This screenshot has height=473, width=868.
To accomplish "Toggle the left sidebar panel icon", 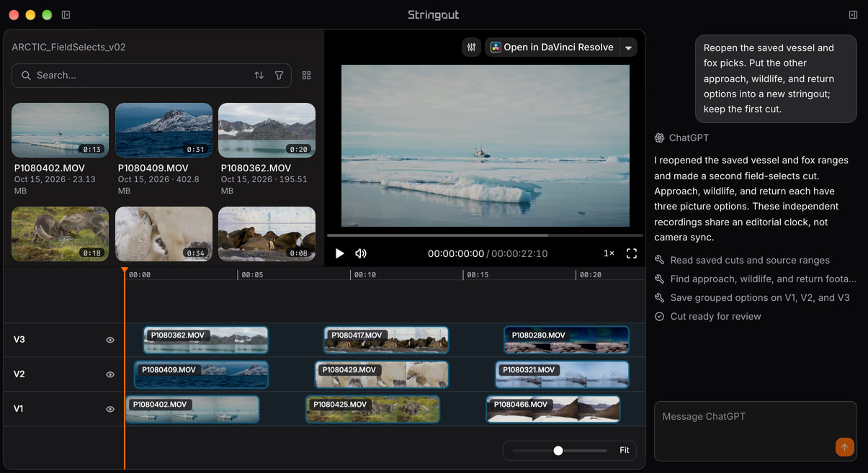I will [66, 14].
